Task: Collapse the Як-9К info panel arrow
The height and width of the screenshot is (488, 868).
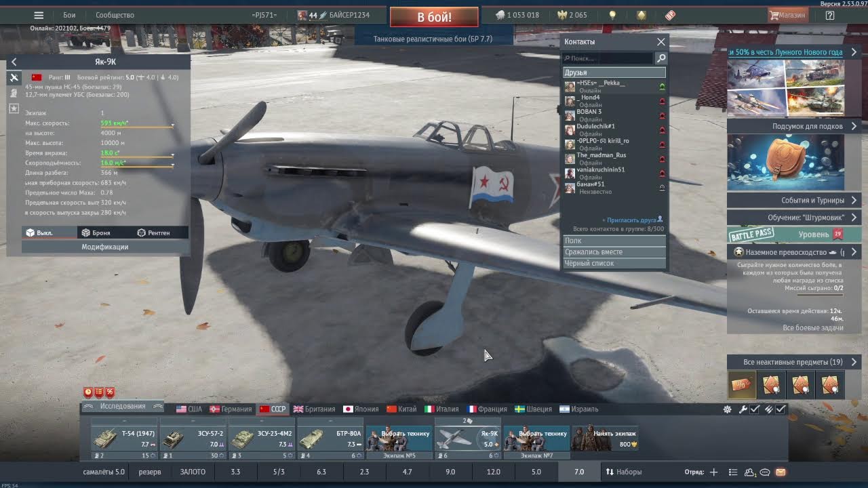Action: [x=14, y=62]
